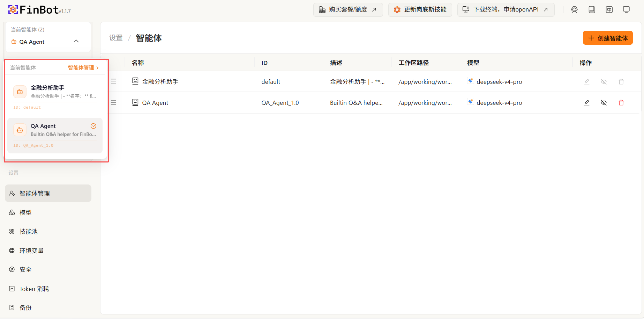Click the 描述 column header
The image size is (644, 319).
point(336,63)
